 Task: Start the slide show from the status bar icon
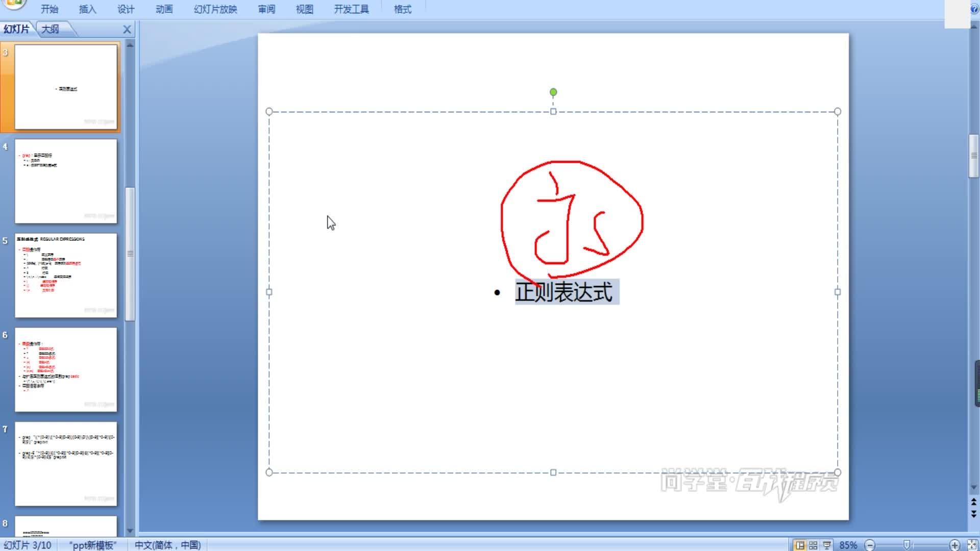pos(827,544)
